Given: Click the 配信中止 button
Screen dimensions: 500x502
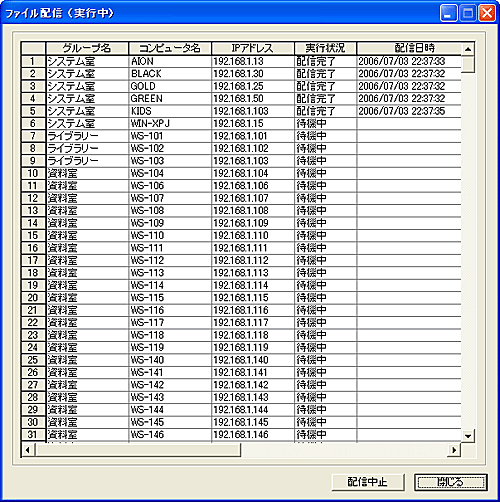Looking at the screenshot, I should [x=368, y=482].
